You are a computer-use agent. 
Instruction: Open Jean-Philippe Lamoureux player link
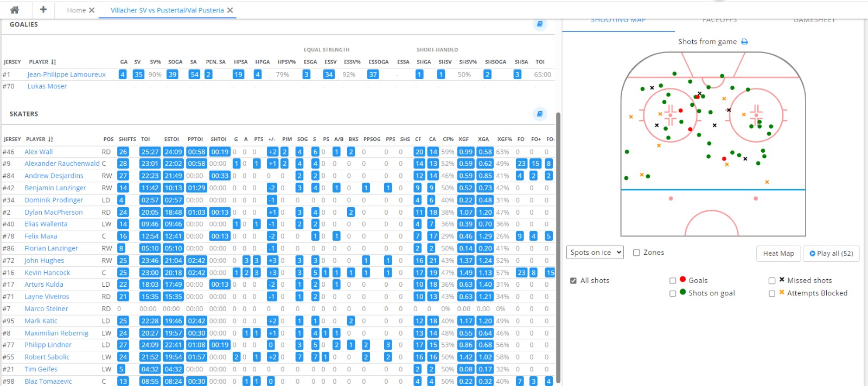pos(66,75)
